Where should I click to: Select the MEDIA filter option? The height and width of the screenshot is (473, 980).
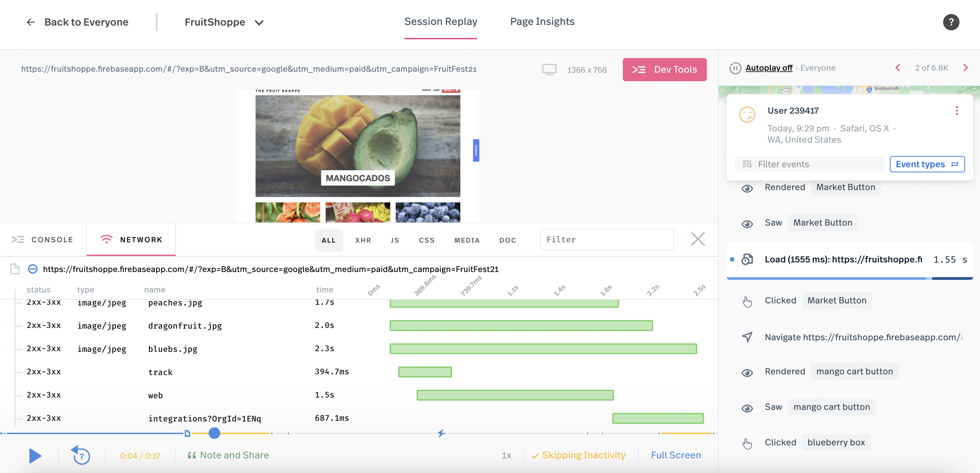(x=467, y=240)
